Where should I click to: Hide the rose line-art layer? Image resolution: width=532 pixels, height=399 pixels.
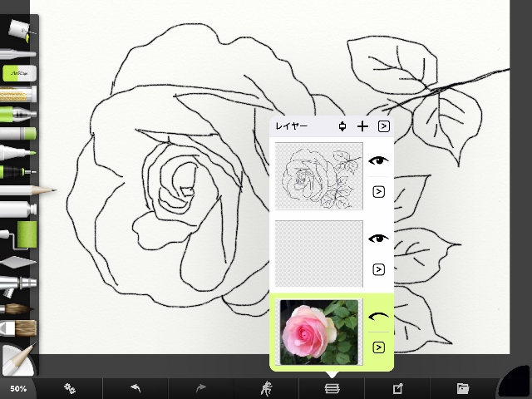pyautogui.click(x=378, y=162)
